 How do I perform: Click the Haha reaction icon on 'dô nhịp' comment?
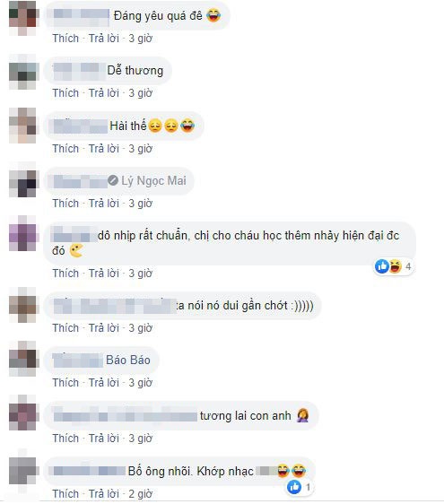pos(396,266)
